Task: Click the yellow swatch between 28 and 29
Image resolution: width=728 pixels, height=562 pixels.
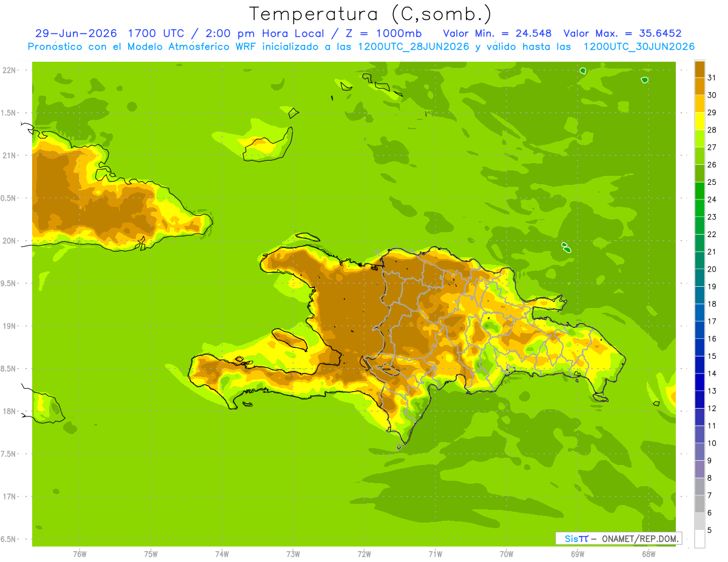Action: [x=699, y=121]
